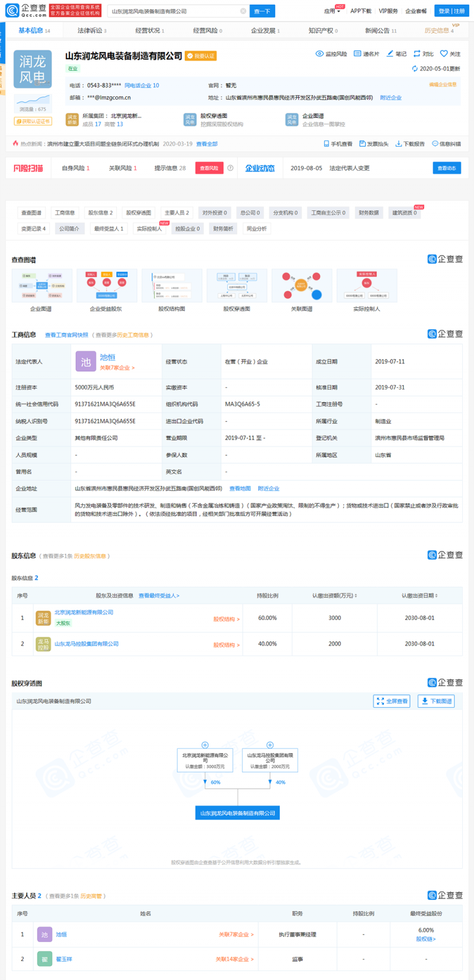
Task: Click the refresh icon beside update date
Action: tap(415, 69)
